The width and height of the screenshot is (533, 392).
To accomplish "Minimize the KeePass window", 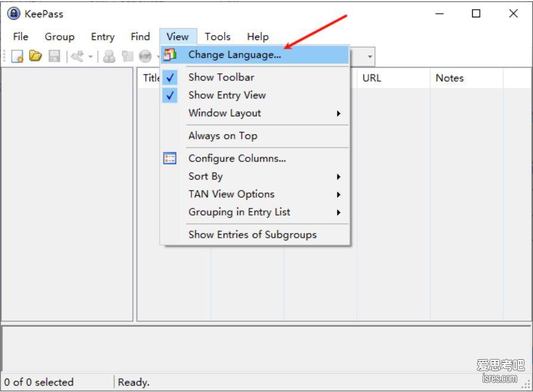I will 439,14.
